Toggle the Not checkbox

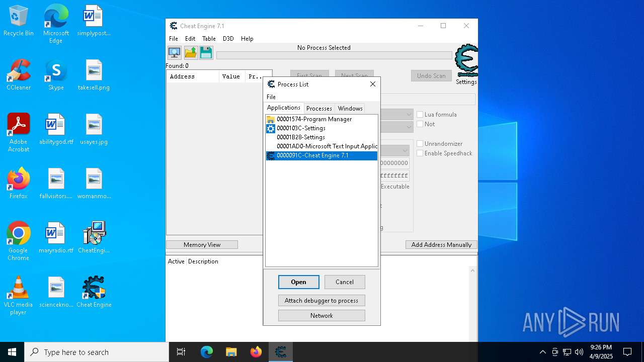[420, 124]
